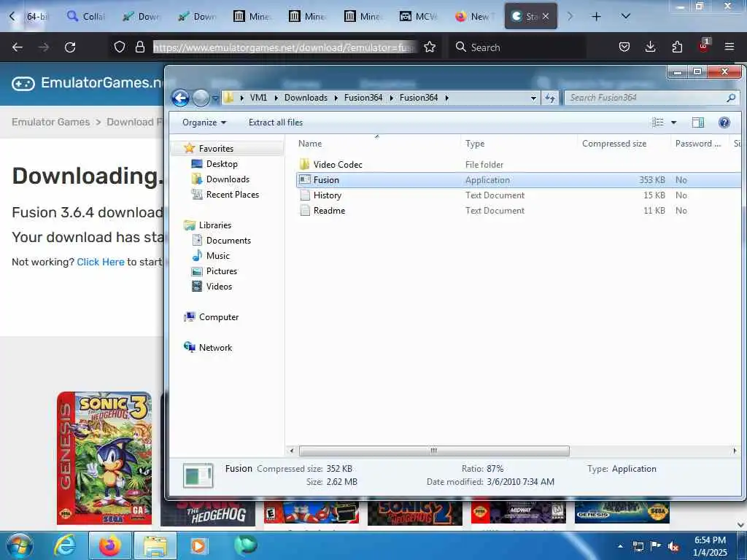Image resolution: width=747 pixels, height=560 pixels.
Task: Select the Readme text document
Action: (x=329, y=211)
